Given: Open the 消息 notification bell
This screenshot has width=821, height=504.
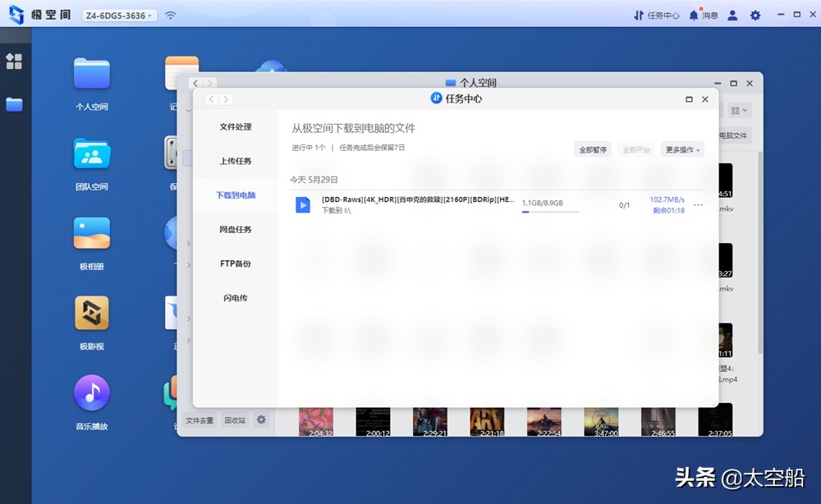Looking at the screenshot, I should coord(704,15).
